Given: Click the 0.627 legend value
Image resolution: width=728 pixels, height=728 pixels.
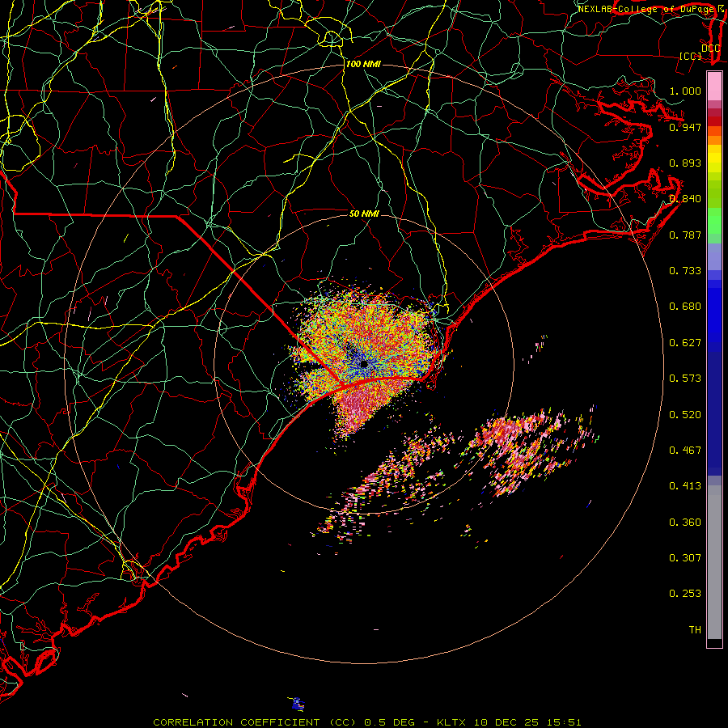Looking at the screenshot, I should pyautogui.click(x=685, y=343).
